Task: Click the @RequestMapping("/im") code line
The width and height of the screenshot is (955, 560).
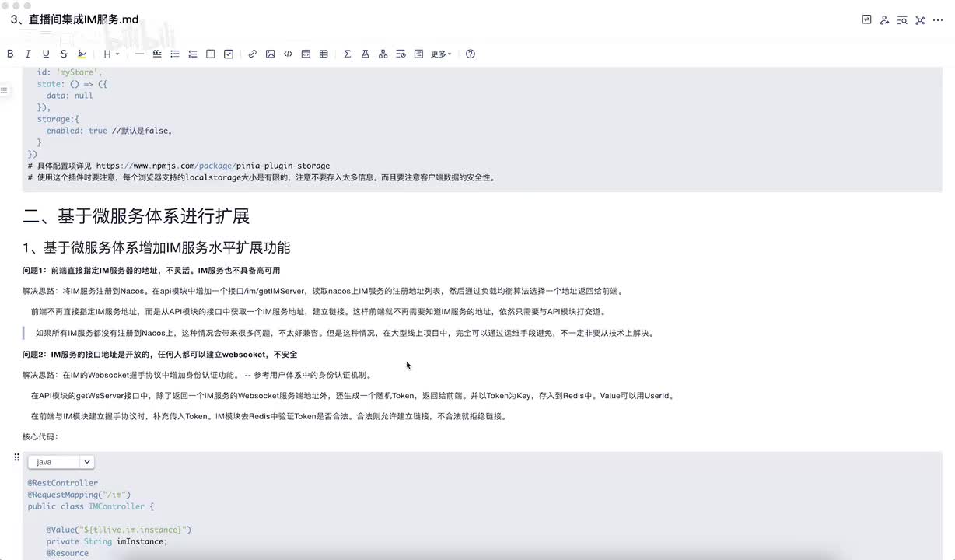Action: tap(79, 495)
